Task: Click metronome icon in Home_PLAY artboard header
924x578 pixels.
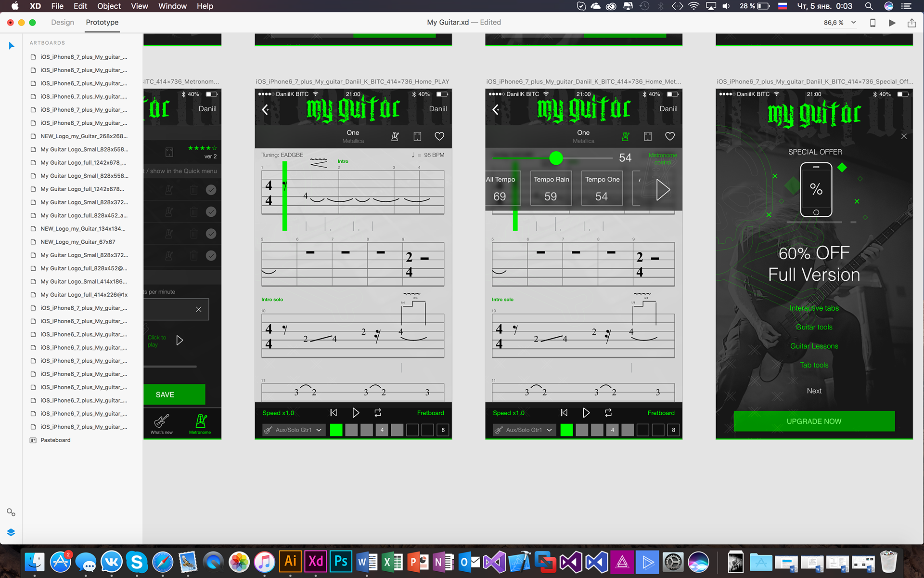Action: point(395,136)
